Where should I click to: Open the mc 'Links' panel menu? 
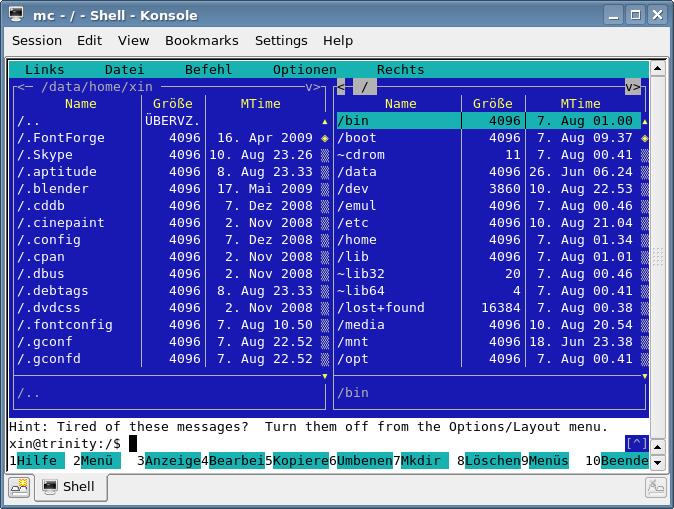(44, 70)
